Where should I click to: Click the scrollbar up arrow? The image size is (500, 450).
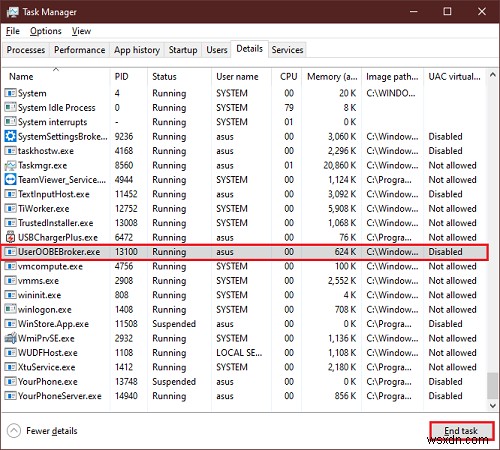point(492,75)
